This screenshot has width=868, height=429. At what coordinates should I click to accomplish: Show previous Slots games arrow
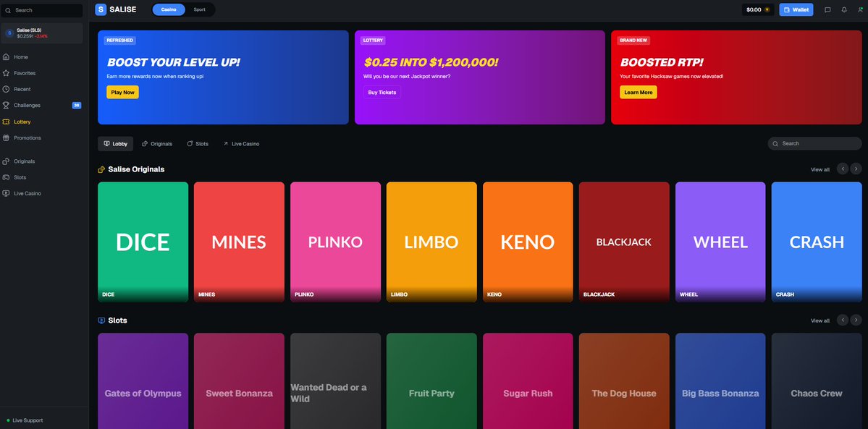tap(843, 320)
